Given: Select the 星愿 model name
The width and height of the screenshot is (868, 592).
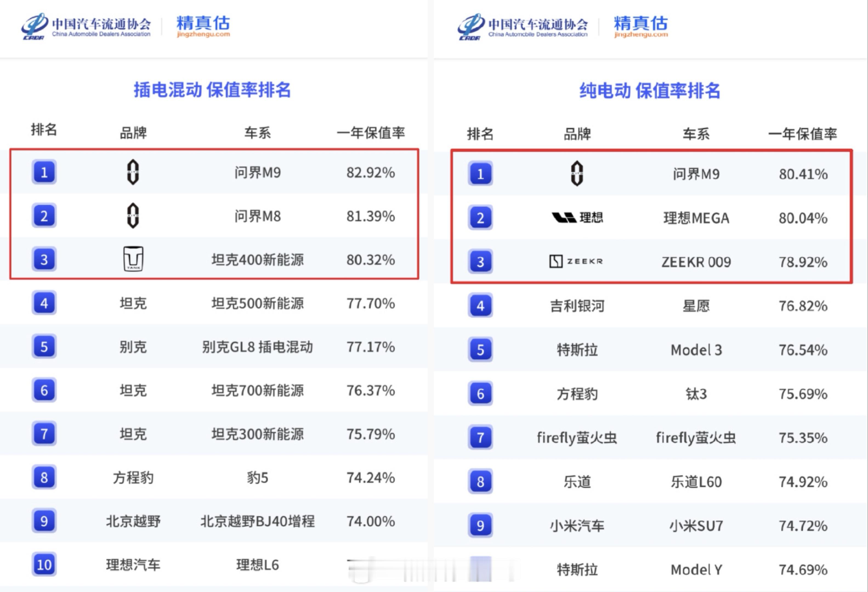Looking at the screenshot, I should 696,306.
